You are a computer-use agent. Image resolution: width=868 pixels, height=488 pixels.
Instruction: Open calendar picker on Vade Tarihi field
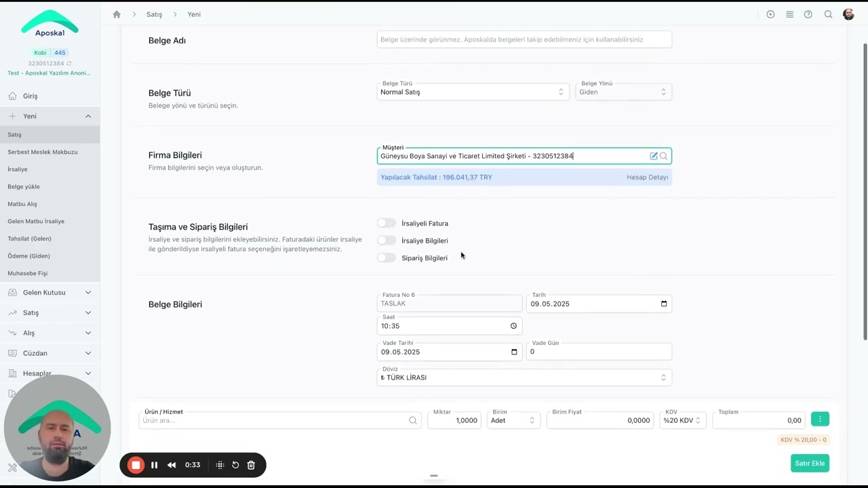(x=514, y=352)
